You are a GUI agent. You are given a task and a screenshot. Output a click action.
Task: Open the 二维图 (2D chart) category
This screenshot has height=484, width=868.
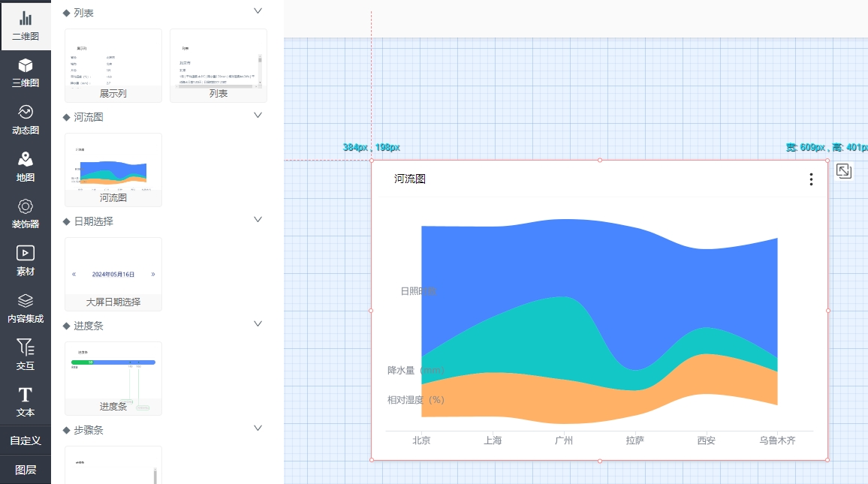click(26, 26)
